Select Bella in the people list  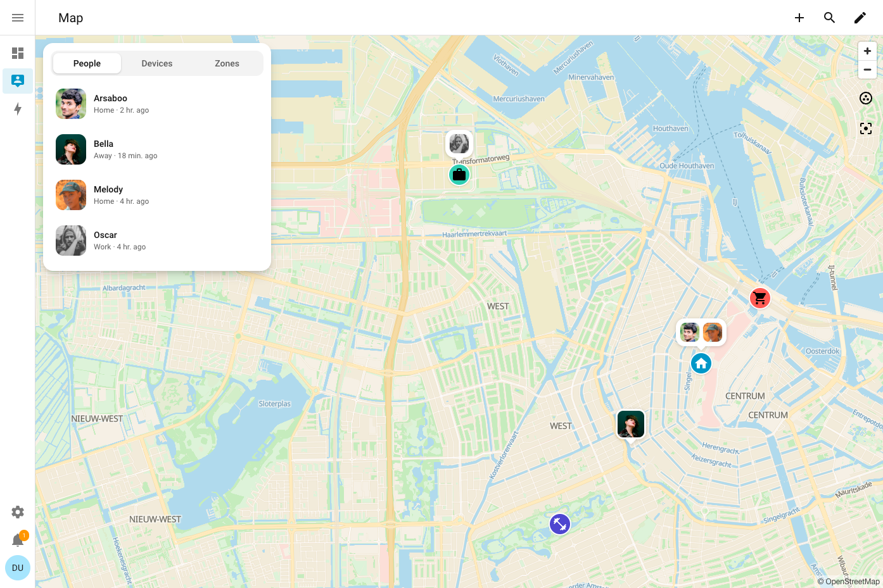tap(157, 149)
